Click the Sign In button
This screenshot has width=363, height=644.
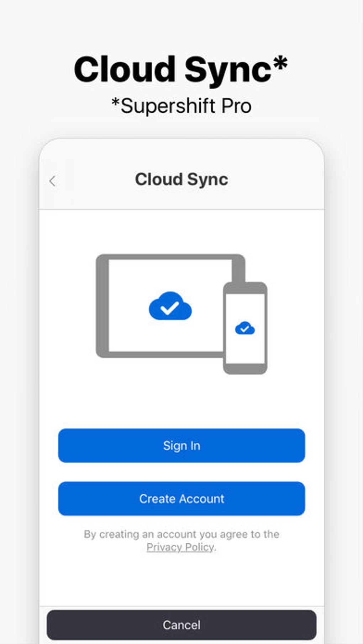pyautogui.click(x=181, y=446)
